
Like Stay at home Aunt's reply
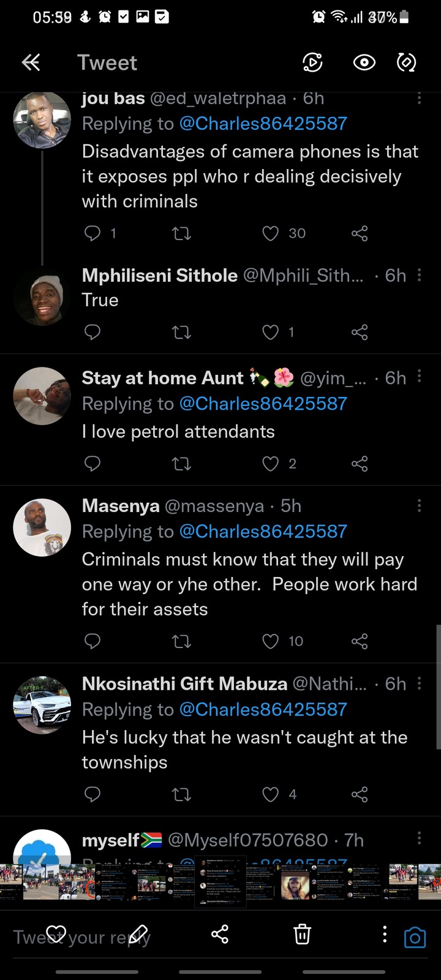[271, 464]
